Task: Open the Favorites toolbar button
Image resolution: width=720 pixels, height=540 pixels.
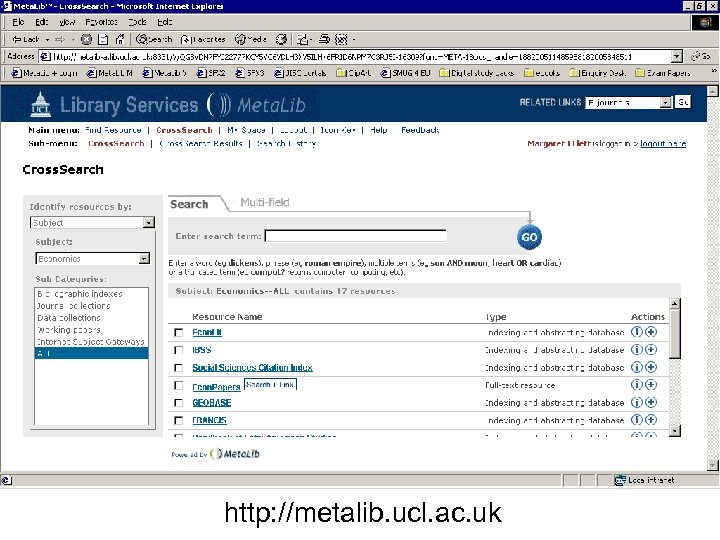Action: click(203, 39)
